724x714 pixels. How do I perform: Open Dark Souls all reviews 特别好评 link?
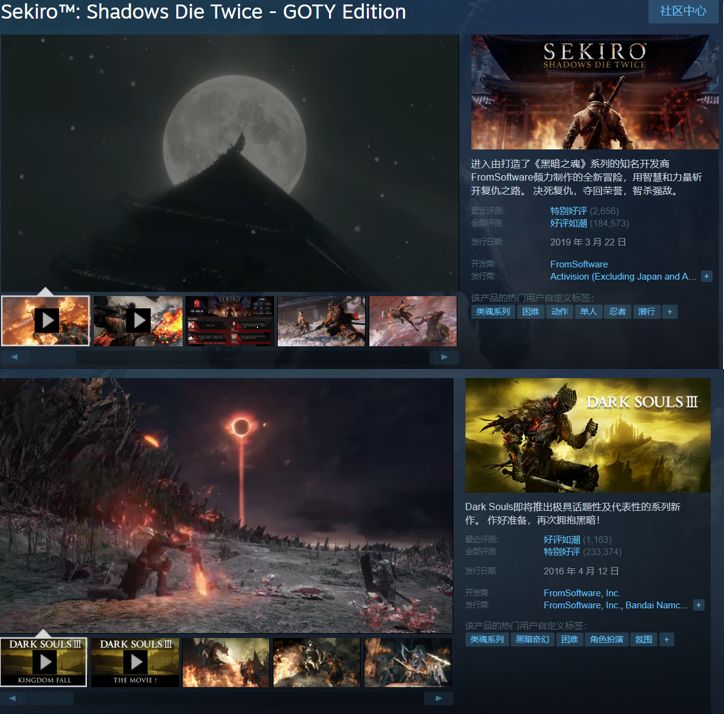561,552
